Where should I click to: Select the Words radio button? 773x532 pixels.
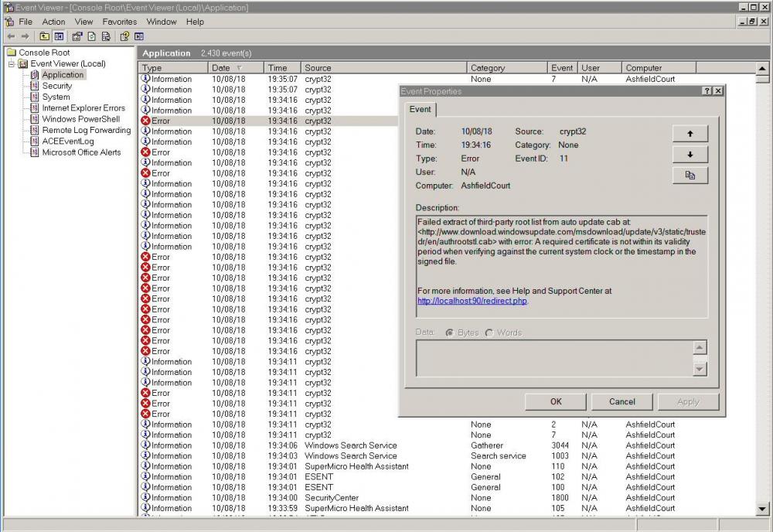coord(489,332)
